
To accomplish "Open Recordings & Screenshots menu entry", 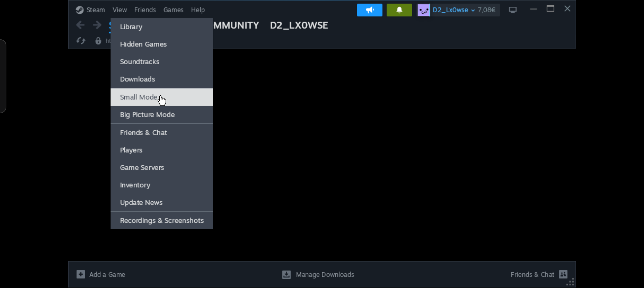I will [162, 221].
